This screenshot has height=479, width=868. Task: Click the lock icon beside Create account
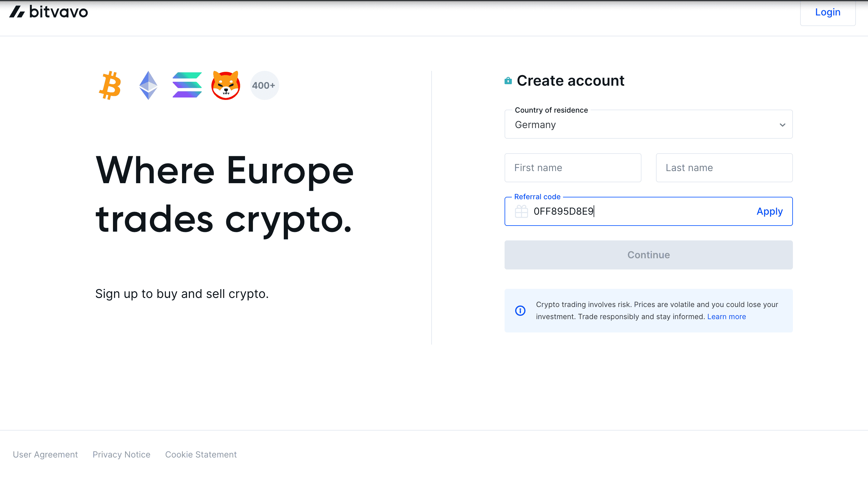(x=508, y=81)
